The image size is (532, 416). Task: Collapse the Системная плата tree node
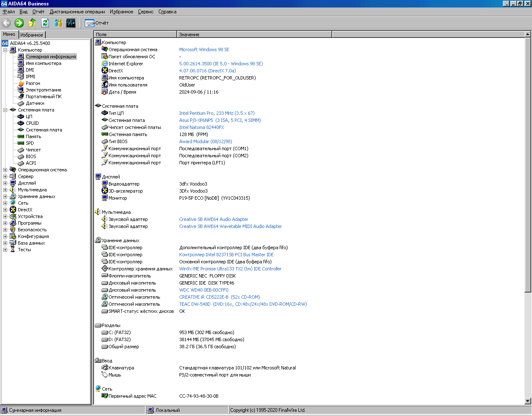pyautogui.click(x=5, y=110)
